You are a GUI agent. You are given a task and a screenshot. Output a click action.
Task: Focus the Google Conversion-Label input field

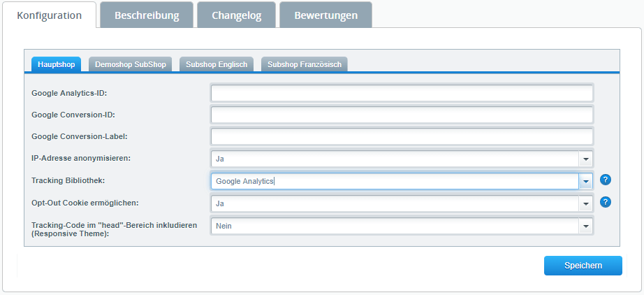402,137
